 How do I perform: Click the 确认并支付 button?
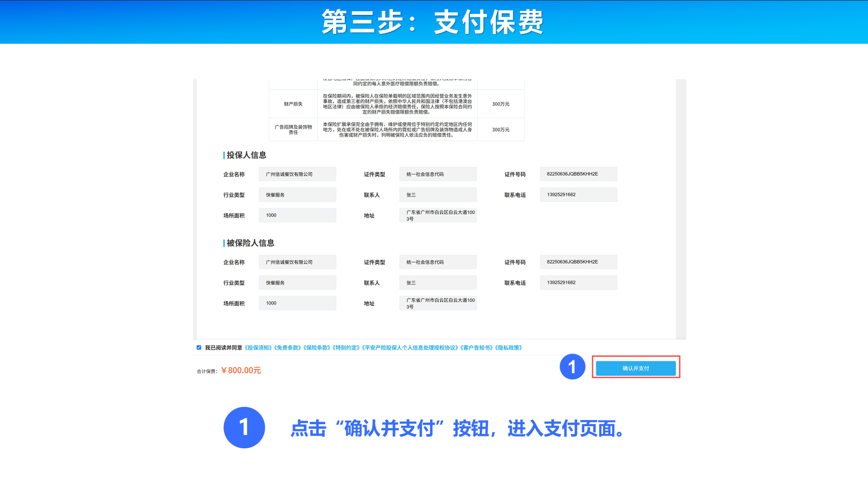click(635, 368)
